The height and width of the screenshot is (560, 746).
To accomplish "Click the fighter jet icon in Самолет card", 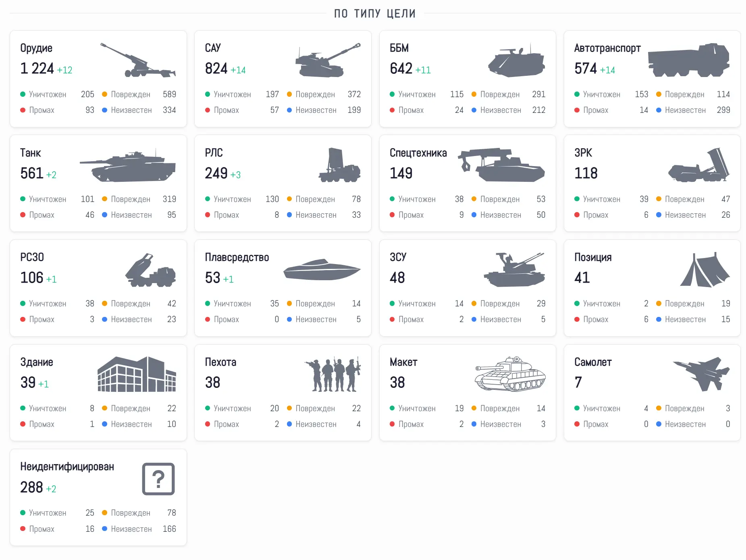I will (701, 374).
